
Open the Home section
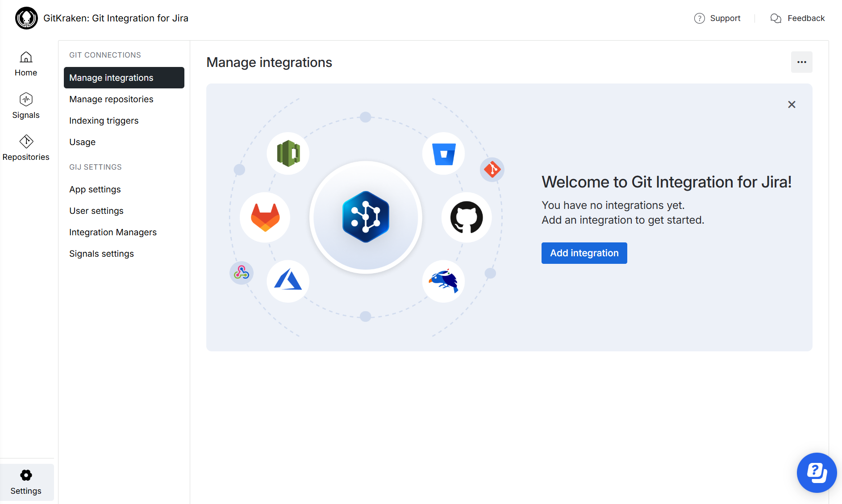coord(26,64)
